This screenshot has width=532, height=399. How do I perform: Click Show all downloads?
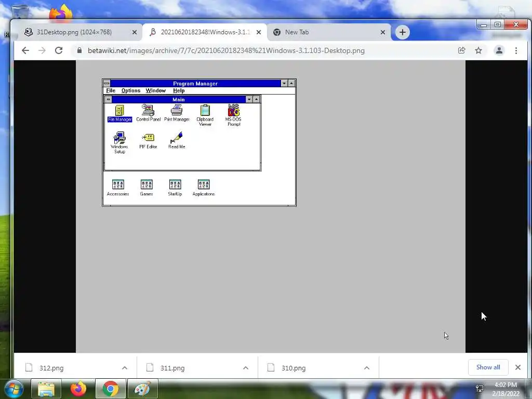[x=488, y=367]
